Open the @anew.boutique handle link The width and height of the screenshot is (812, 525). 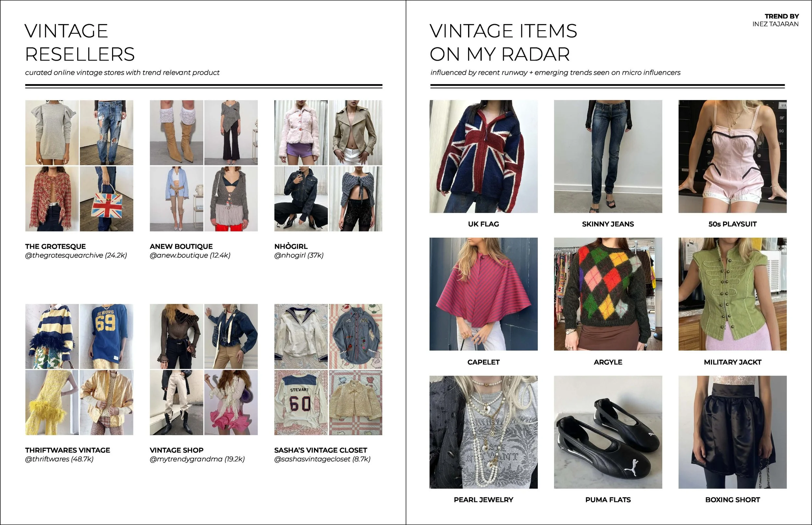pos(190,255)
